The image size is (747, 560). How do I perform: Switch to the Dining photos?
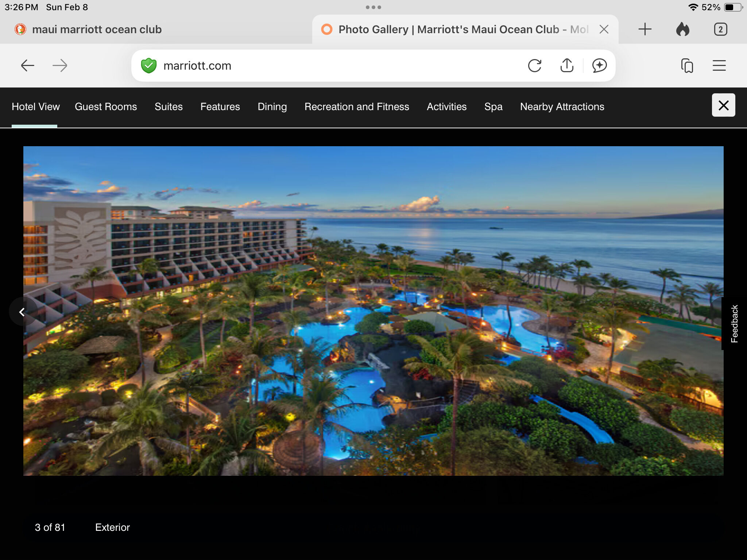pos(272,107)
